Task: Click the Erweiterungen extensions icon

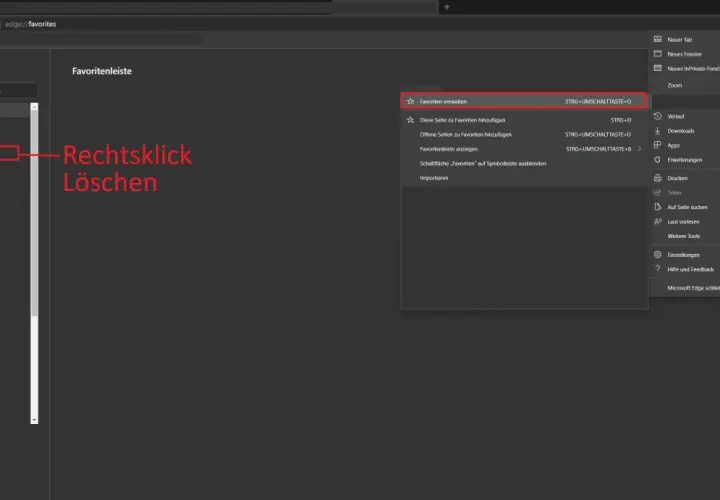Action: (658, 160)
